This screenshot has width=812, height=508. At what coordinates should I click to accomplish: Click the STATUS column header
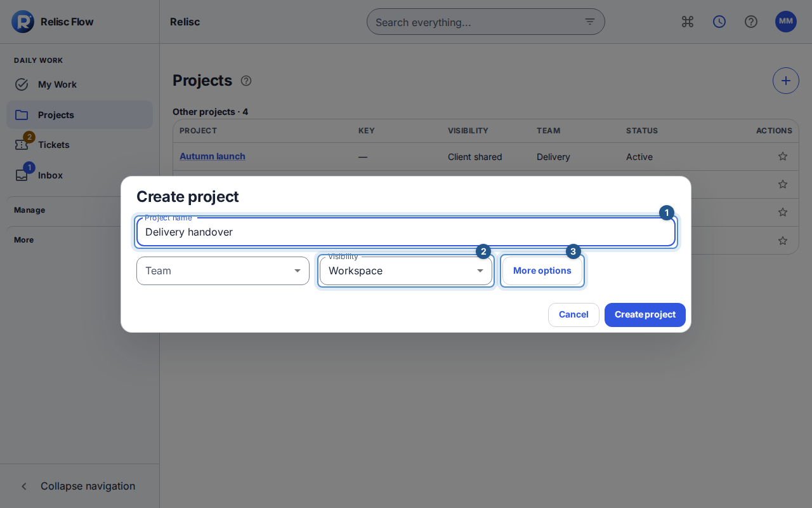pyautogui.click(x=642, y=131)
